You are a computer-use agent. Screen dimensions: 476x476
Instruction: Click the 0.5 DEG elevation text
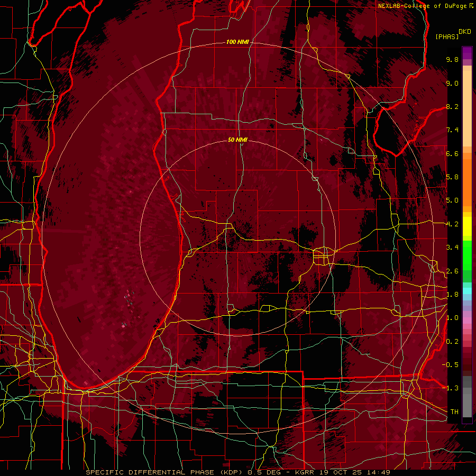click(x=264, y=472)
